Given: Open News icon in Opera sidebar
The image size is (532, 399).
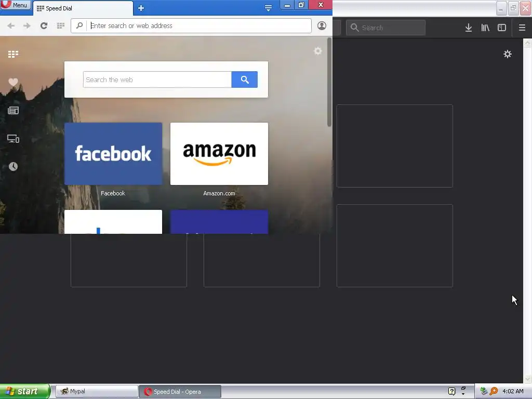Looking at the screenshot, I should pos(13,110).
